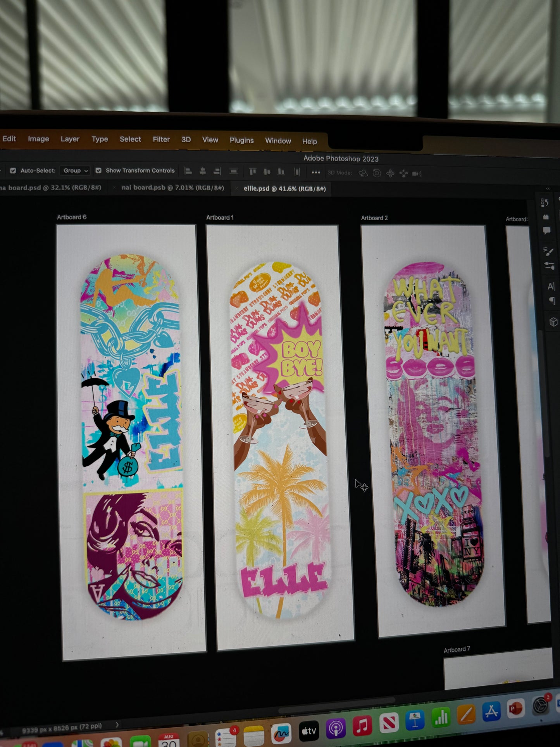Screen dimensions: 560x747
Task: Select the 3D Slide camera icon
Action: [x=404, y=174]
